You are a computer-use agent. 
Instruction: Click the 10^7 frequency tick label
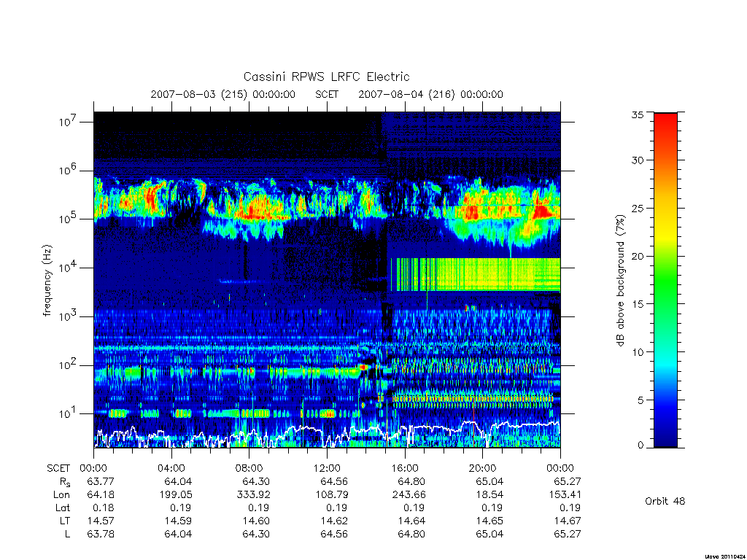point(68,122)
